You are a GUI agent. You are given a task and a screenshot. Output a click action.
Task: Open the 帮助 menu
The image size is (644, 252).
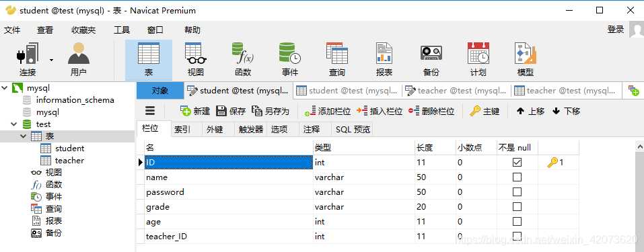click(192, 30)
